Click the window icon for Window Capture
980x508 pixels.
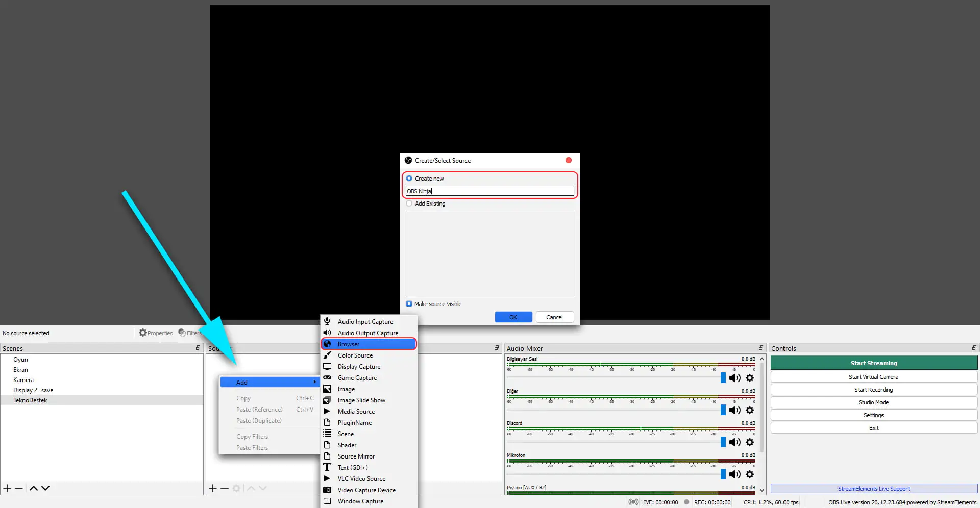[327, 501]
